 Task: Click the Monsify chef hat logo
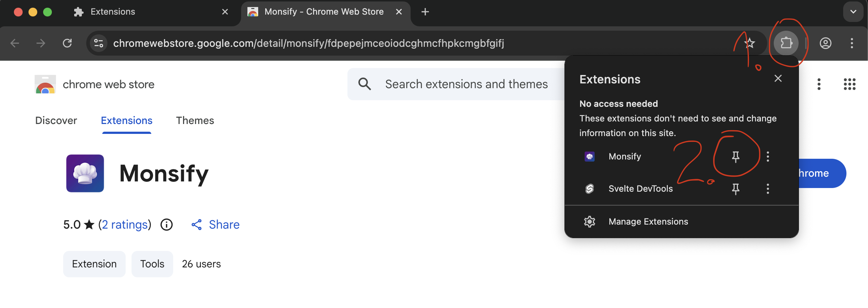click(85, 173)
